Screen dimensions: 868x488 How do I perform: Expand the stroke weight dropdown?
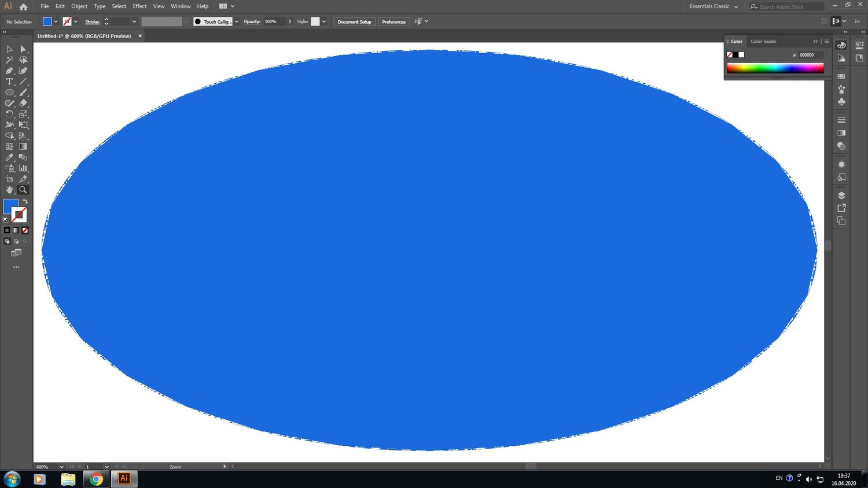click(134, 21)
